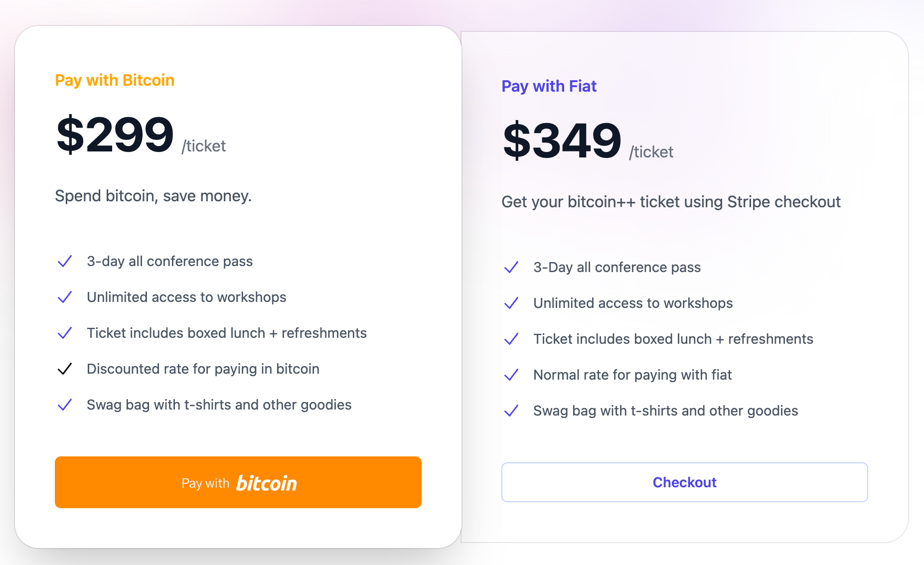This screenshot has height=565, width=924.
Task: Click Discounted rate for paying in bitcoin text
Action: pyautogui.click(x=203, y=369)
